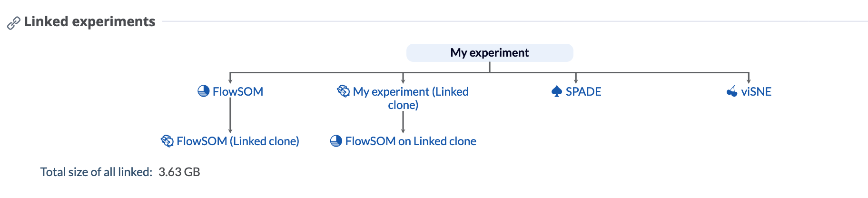Image resolution: width=868 pixels, height=198 pixels.
Task: Open the FlowSOM on Linked clone link
Action: tap(411, 141)
